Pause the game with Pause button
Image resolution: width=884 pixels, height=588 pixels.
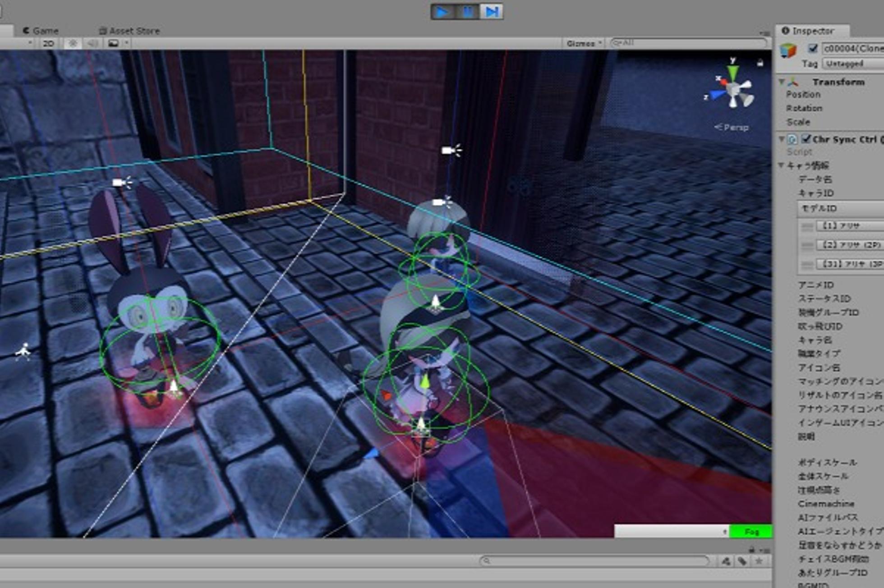(x=467, y=12)
